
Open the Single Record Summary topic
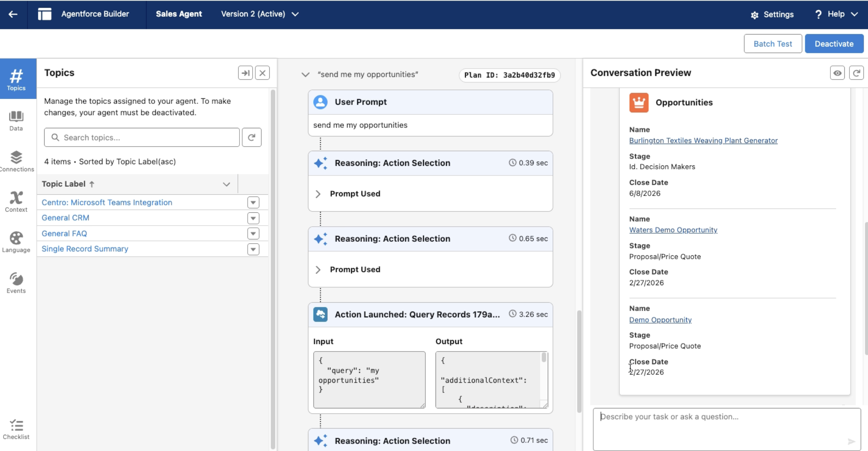coord(85,249)
